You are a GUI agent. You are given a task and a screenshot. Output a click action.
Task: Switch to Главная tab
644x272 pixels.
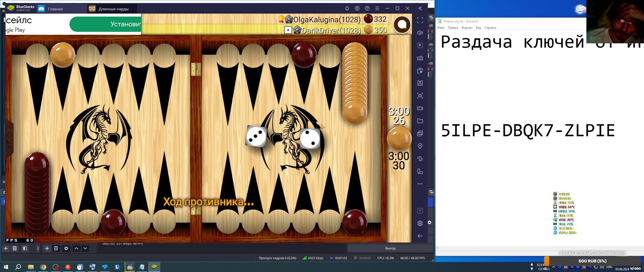55,9
